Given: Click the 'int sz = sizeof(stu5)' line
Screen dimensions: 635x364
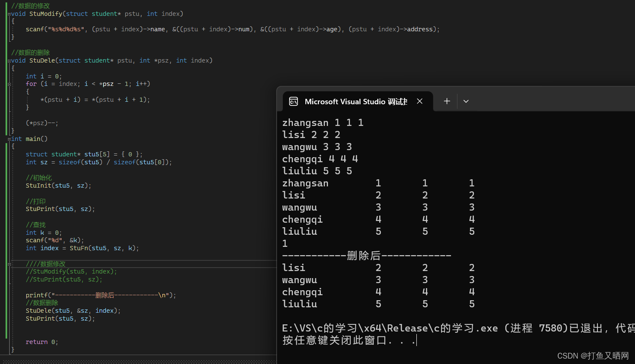Looking at the screenshot, I should tap(99, 162).
